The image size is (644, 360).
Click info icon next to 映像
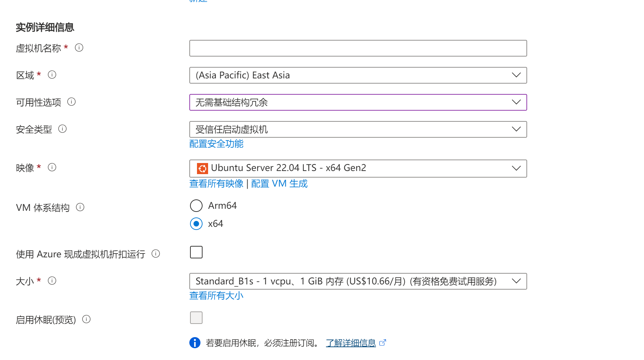click(52, 167)
